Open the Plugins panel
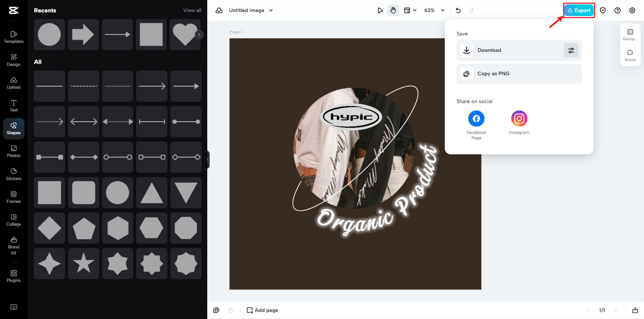This screenshot has width=644, height=319. coord(14,276)
